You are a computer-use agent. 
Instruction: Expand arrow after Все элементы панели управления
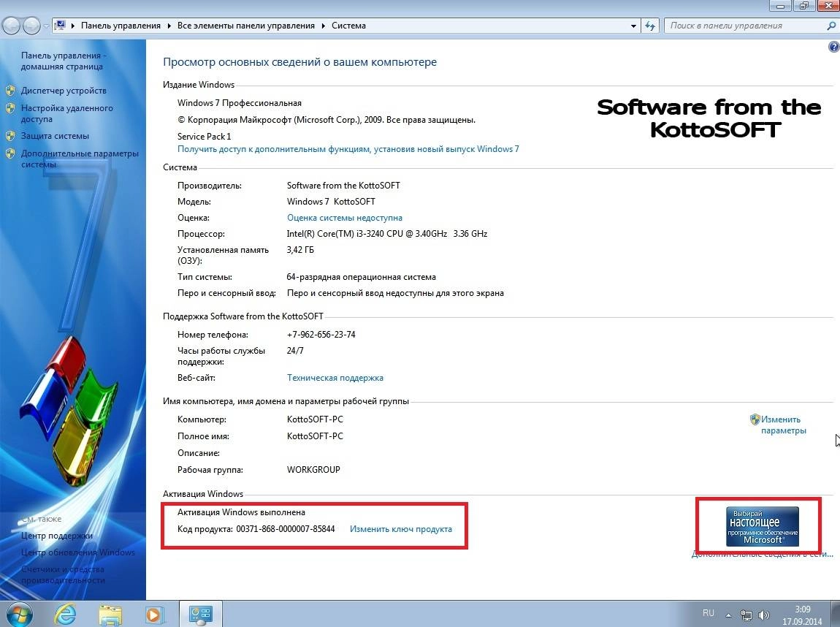[323, 26]
